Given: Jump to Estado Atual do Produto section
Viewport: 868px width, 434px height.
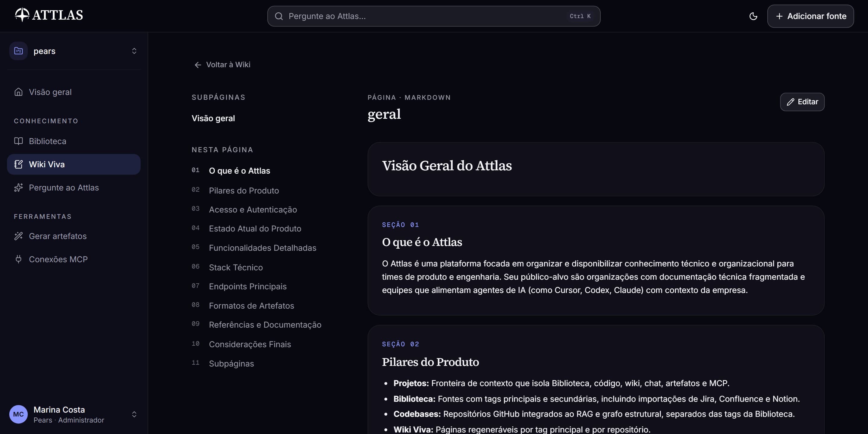Looking at the screenshot, I should coord(255,228).
